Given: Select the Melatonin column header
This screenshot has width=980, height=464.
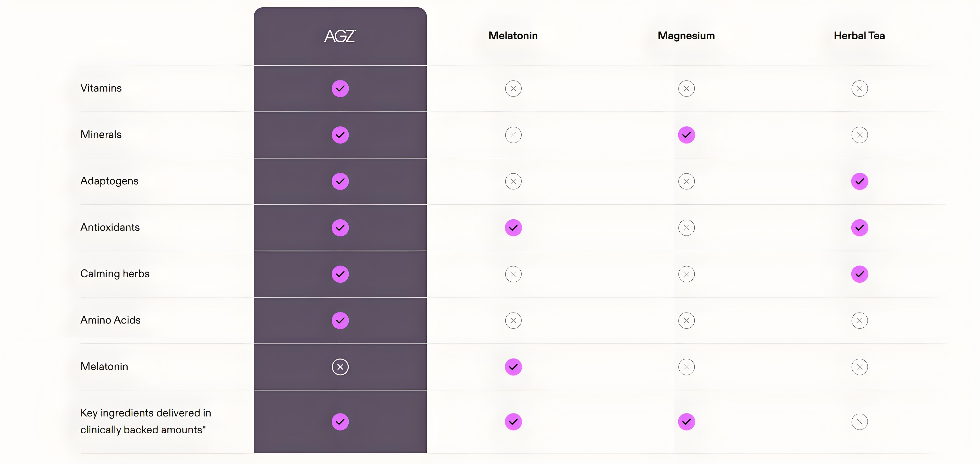Looking at the screenshot, I should [513, 36].
